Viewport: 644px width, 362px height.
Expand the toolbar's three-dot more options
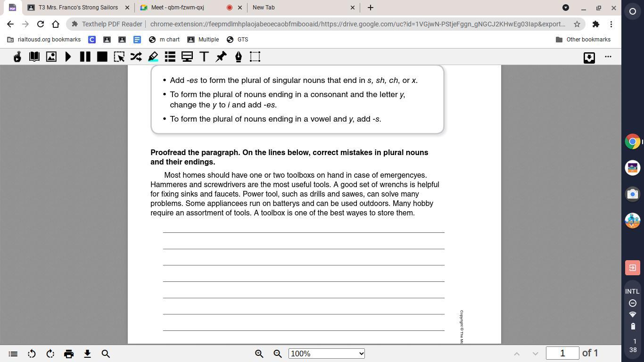click(608, 57)
